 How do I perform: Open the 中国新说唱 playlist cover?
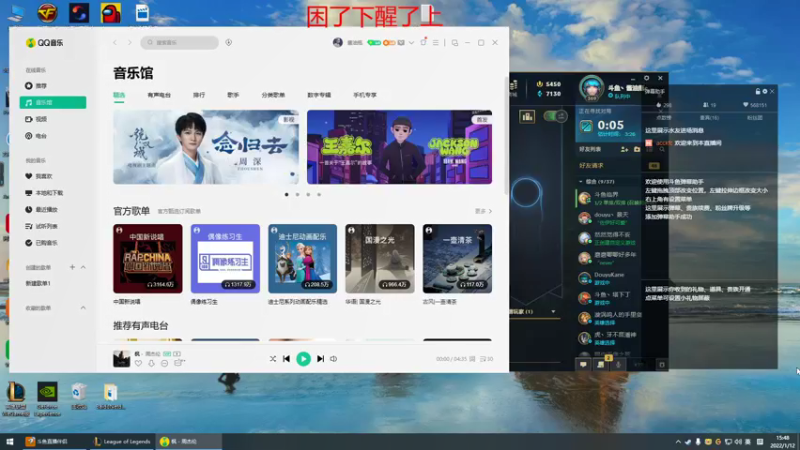(x=148, y=259)
